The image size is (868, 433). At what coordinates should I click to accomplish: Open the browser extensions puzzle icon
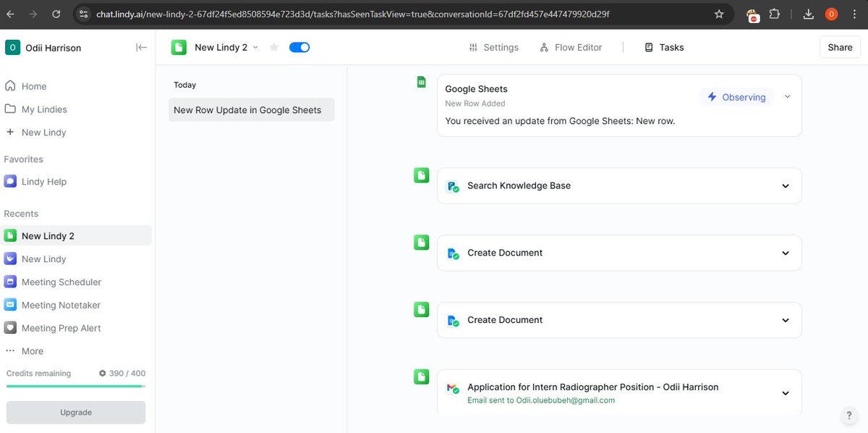[x=775, y=14]
